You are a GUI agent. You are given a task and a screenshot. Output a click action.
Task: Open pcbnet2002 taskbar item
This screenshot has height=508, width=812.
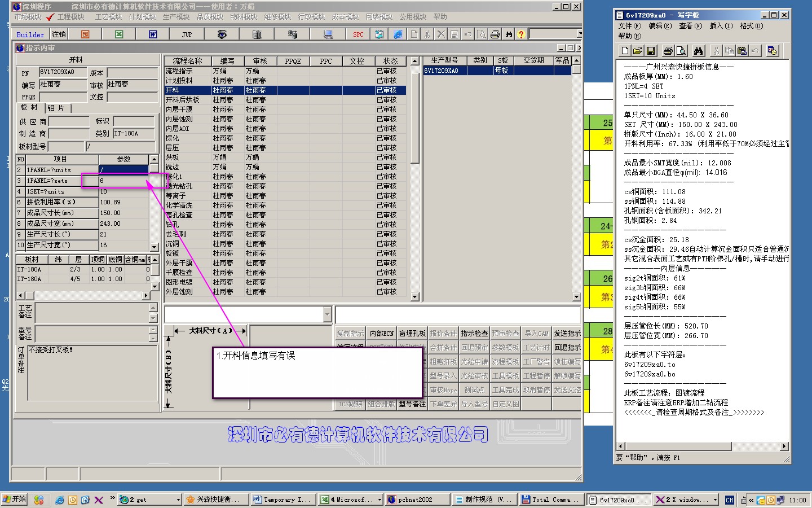click(x=417, y=500)
